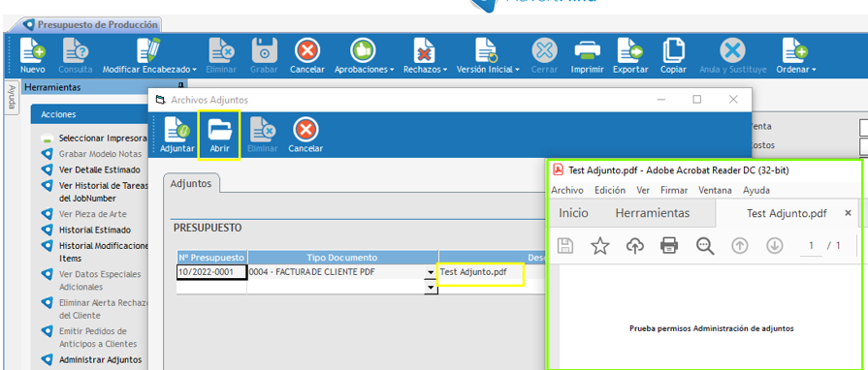Click the Ordenar toolbar icon
The height and width of the screenshot is (370, 868).
(794, 51)
